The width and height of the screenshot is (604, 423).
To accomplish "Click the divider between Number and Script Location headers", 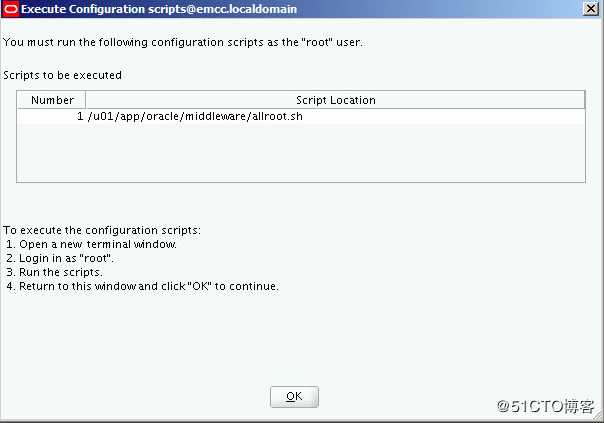I will pyautogui.click(x=86, y=100).
